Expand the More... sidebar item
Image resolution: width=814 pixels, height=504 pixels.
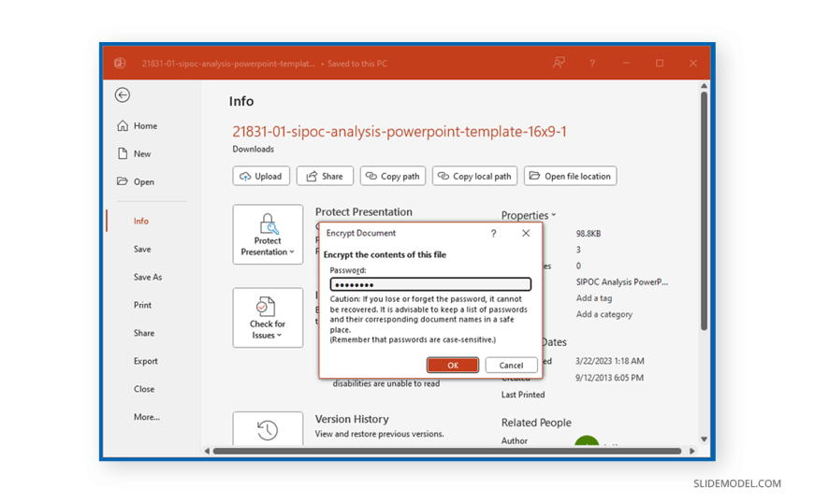[x=146, y=417]
